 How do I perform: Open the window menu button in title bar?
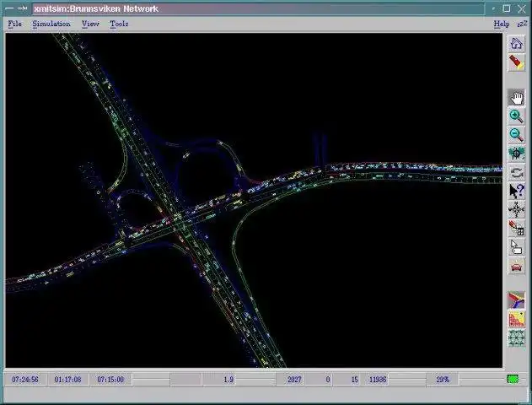coord(9,8)
